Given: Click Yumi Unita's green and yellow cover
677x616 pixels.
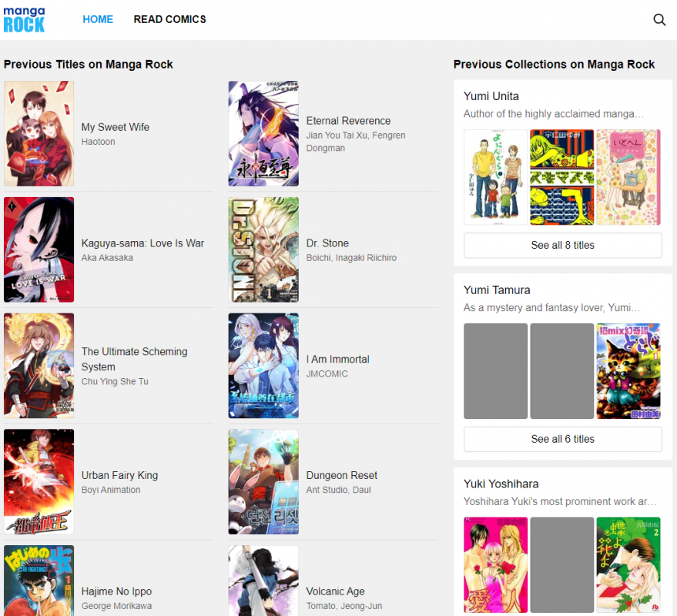Looking at the screenshot, I should pyautogui.click(x=562, y=177).
